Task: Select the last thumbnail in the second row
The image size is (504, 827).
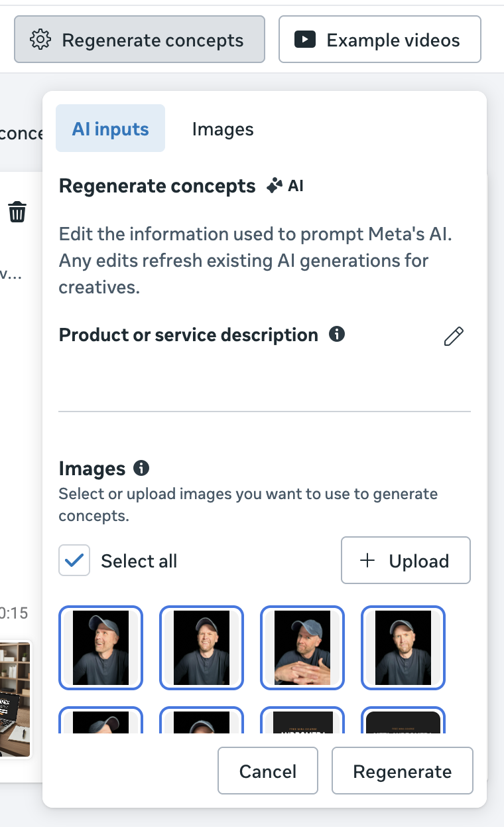Action: pos(403,721)
